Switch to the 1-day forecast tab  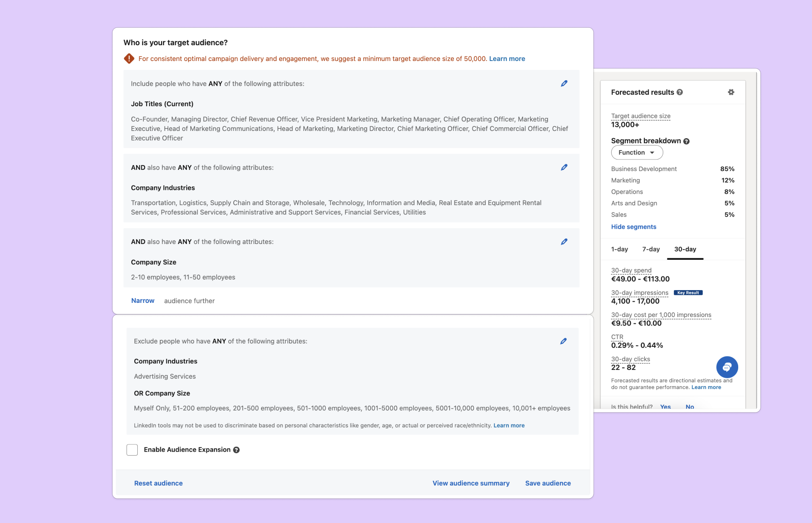click(x=619, y=249)
